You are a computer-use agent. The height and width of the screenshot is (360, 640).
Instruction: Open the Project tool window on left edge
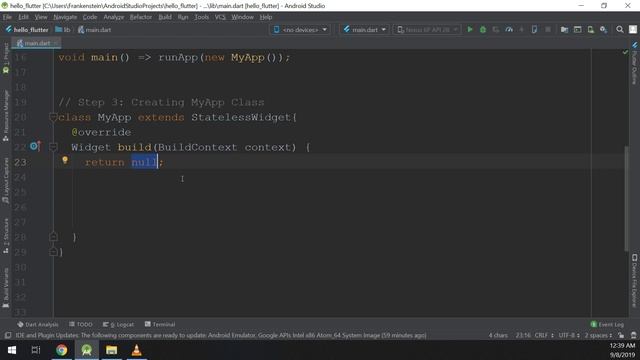(x=6, y=58)
